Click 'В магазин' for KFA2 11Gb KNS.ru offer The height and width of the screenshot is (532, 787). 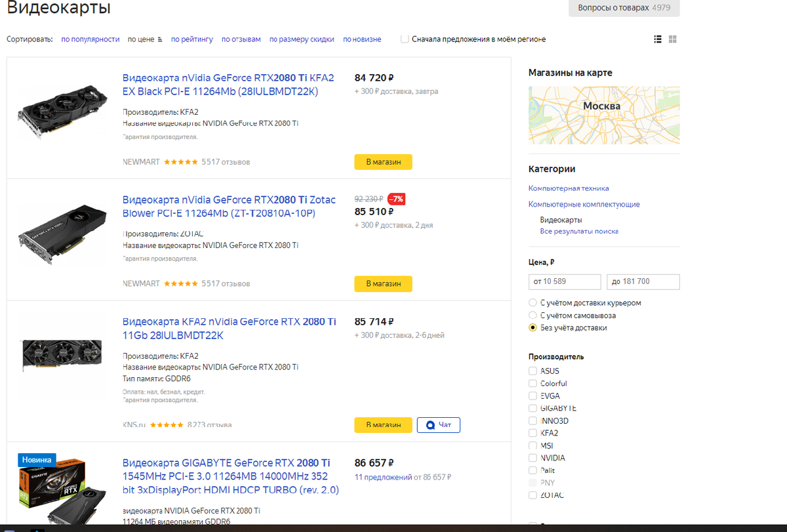coord(383,425)
